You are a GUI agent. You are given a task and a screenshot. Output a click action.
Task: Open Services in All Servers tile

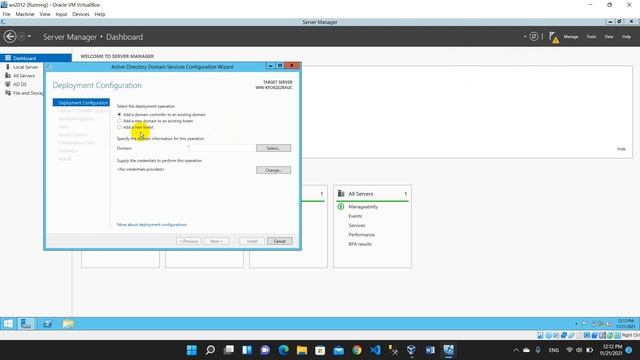(357, 225)
